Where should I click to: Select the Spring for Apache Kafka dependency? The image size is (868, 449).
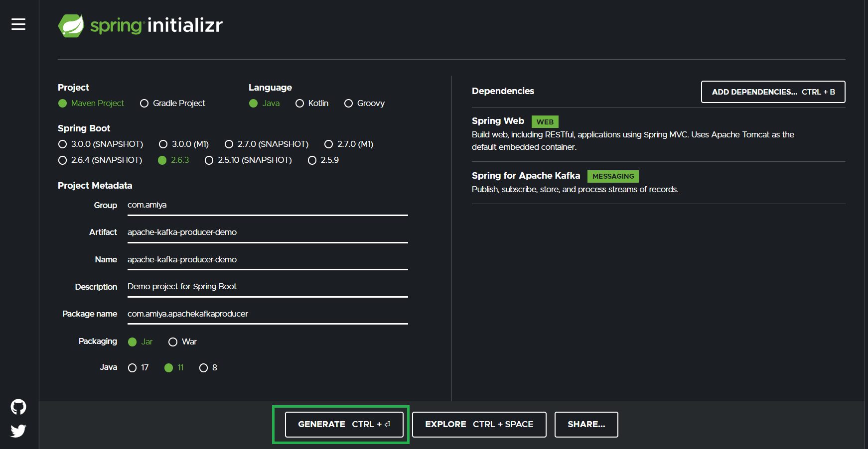659,182
